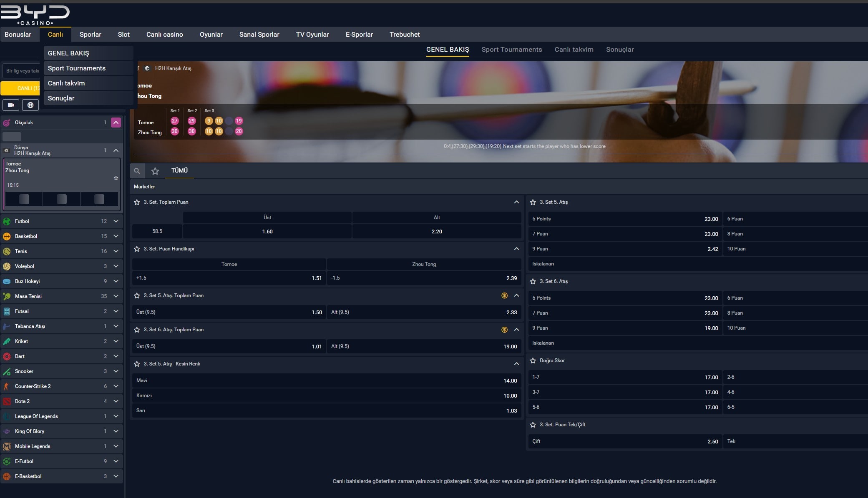Click the favorites star beside TÜMÜ tab
The width and height of the screenshot is (868, 498).
point(155,171)
